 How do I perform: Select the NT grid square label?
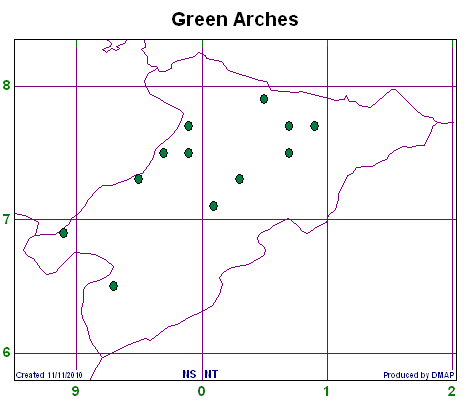click(211, 374)
